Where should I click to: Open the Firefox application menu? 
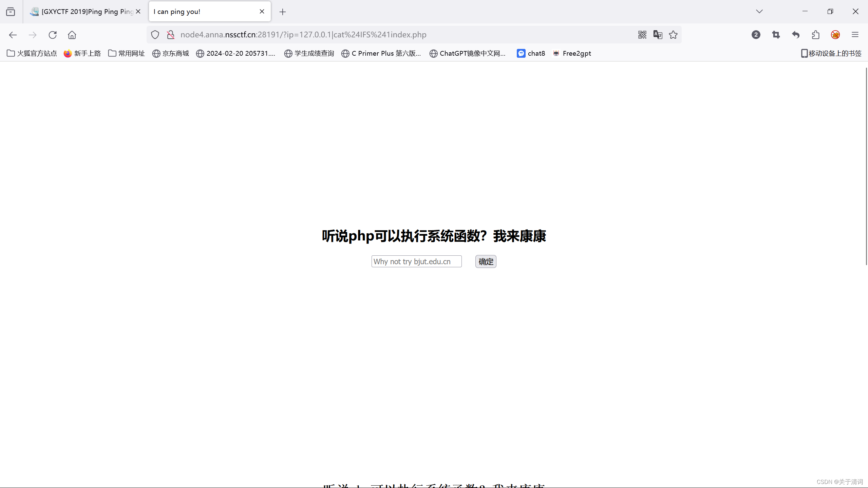click(855, 35)
